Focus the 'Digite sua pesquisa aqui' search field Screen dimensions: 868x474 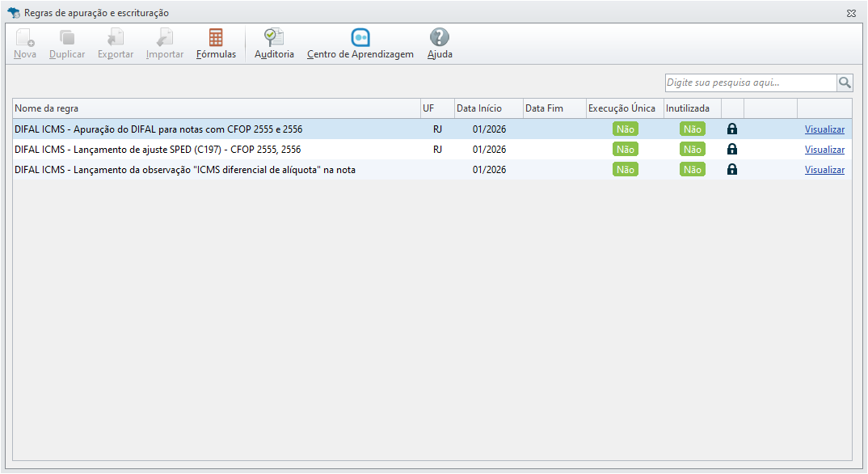[x=751, y=83]
